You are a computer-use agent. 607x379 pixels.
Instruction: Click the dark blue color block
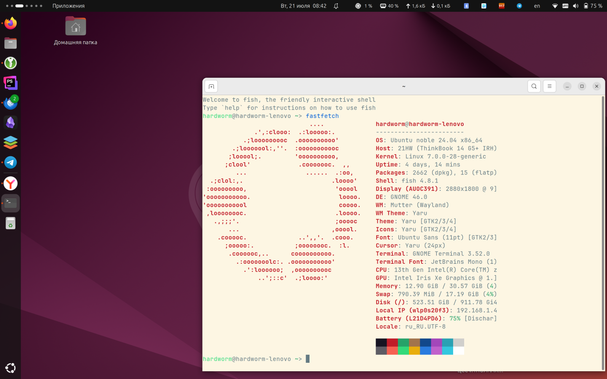[x=425, y=343]
